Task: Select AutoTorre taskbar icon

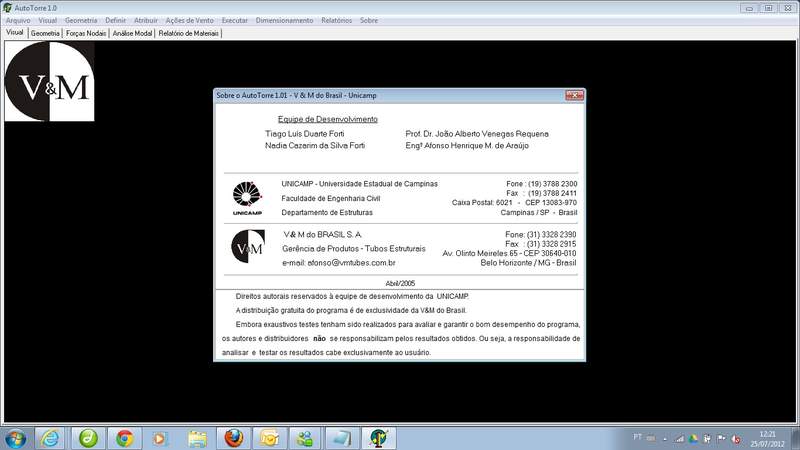Action: click(x=379, y=438)
